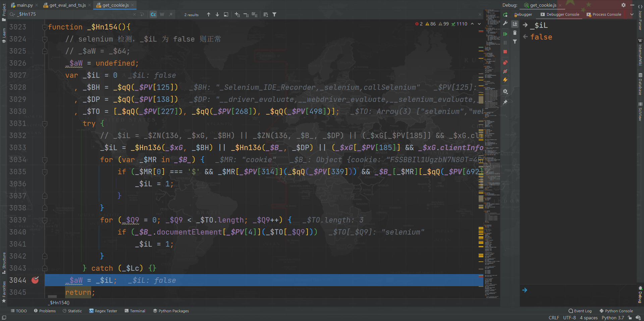Image resolution: width=644 pixels, height=321 pixels.
Task: Open the Database side panel
Action: (640, 84)
